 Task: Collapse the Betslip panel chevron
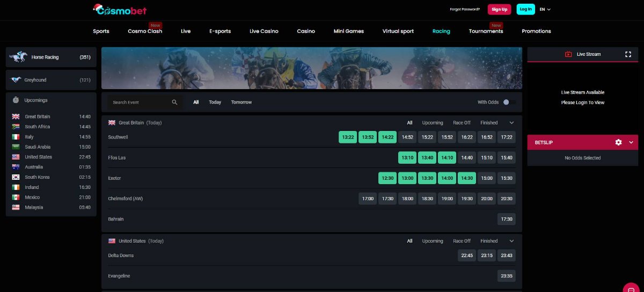point(631,142)
